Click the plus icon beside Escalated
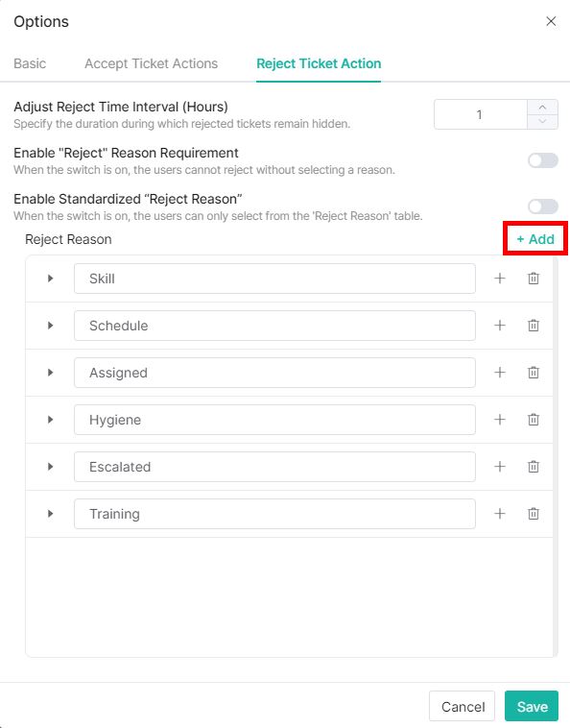The image size is (570, 728). [x=500, y=467]
